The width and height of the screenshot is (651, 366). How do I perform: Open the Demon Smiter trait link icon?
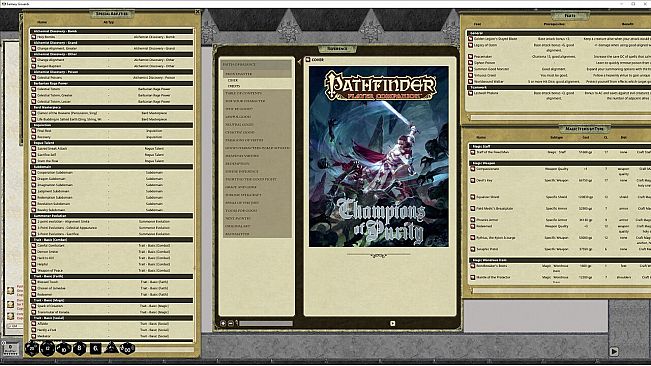tap(34, 251)
